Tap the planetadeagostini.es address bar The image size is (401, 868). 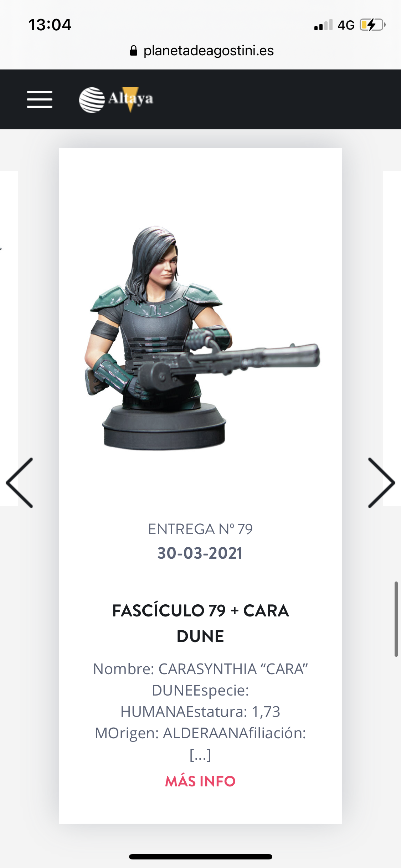coord(202,51)
